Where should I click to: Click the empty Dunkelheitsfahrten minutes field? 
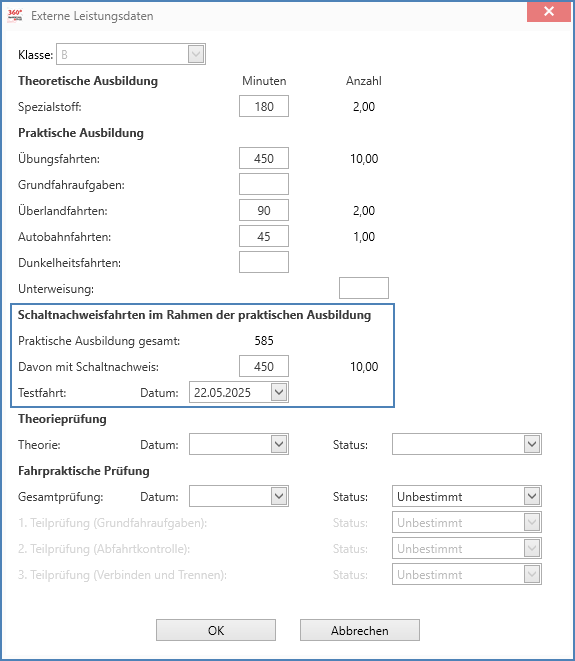pyautogui.click(x=264, y=262)
